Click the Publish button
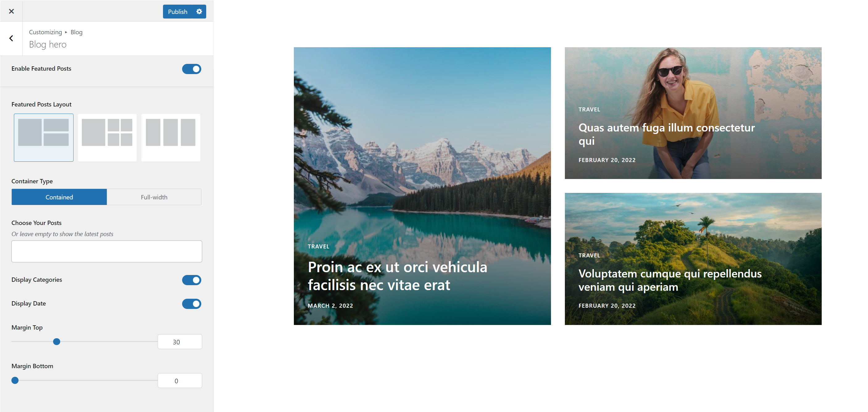868x412 pixels. coord(177,11)
